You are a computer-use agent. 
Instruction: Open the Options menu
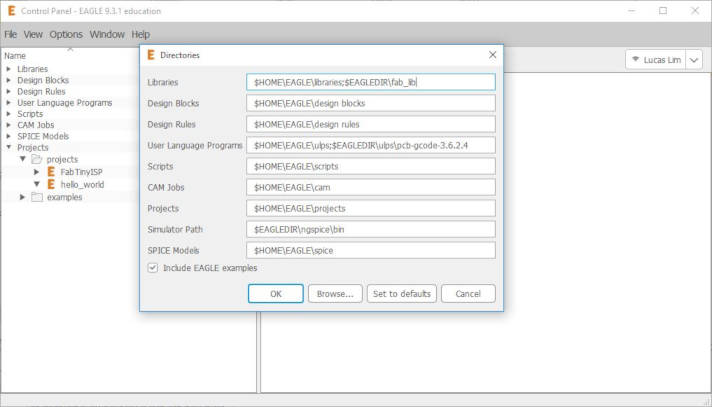[x=66, y=35]
